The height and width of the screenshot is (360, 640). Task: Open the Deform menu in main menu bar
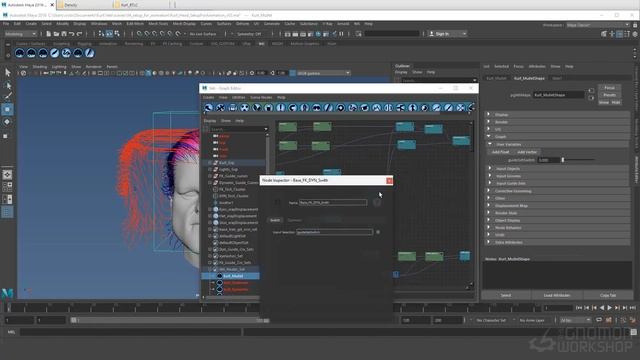pyautogui.click(x=242, y=24)
